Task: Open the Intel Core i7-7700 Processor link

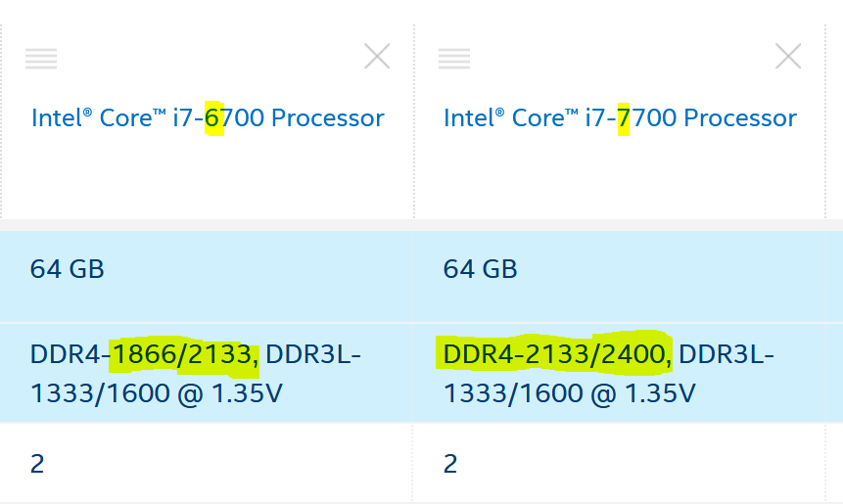Action: (620, 118)
